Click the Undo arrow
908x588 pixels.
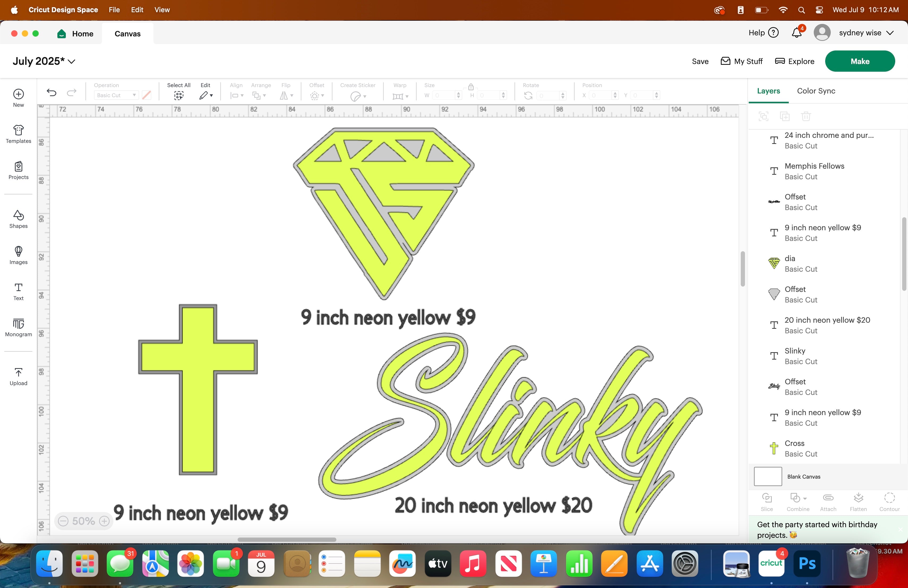52,92
